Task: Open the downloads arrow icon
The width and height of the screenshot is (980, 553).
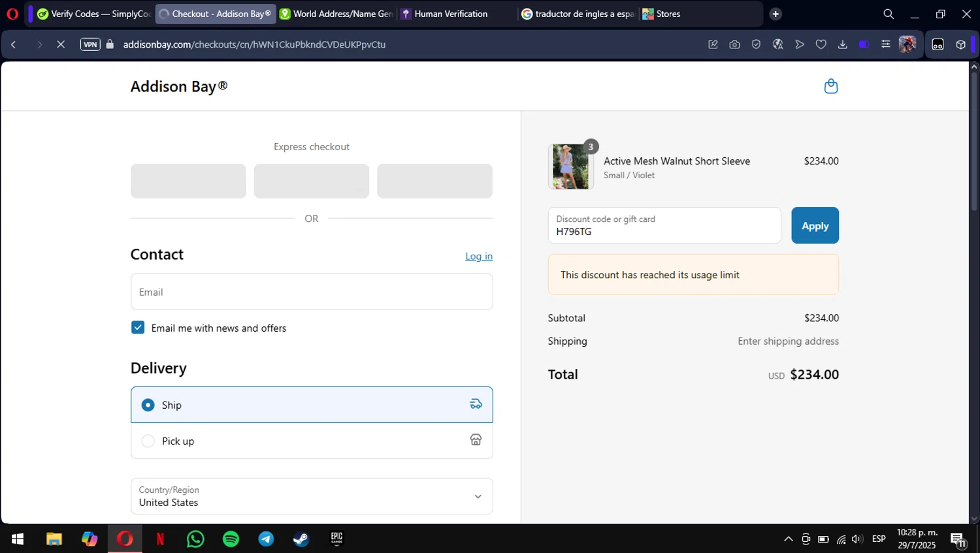Action: coord(842,44)
